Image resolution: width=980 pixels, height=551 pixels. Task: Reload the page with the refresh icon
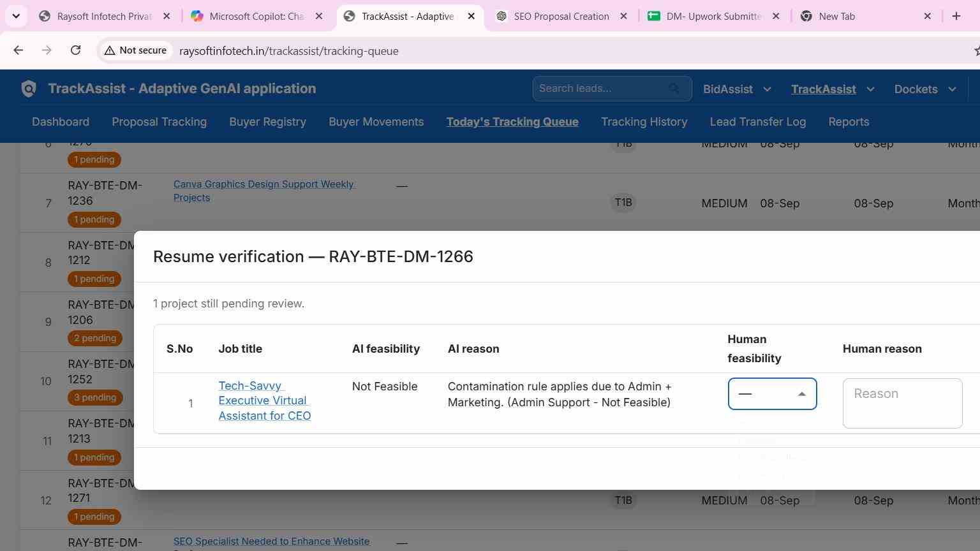point(75,50)
